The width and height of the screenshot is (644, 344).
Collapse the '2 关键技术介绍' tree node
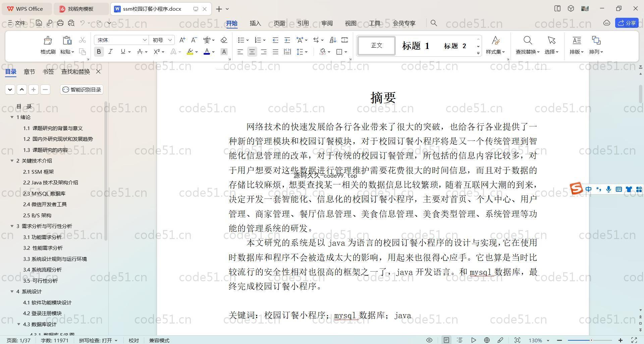tap(12, 161)
